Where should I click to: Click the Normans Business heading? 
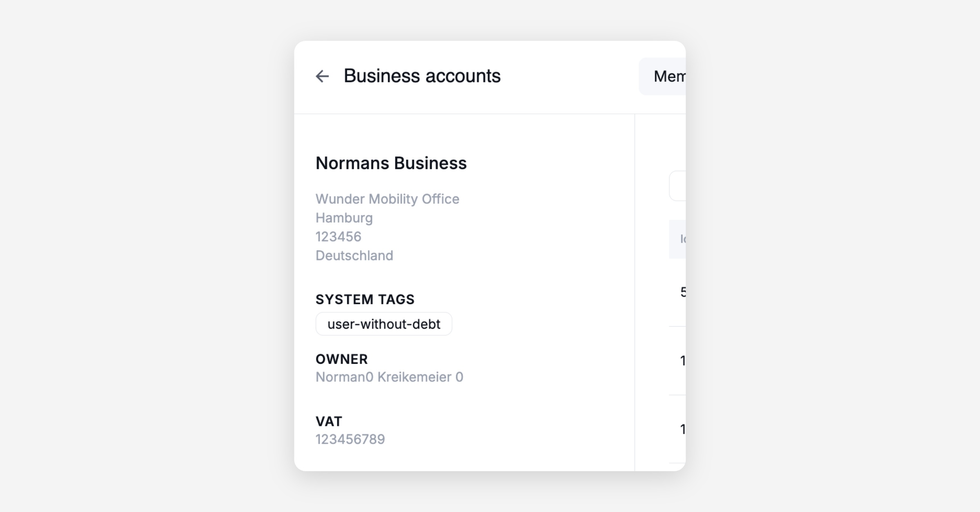pyautogui.click(x=391, y=163)
